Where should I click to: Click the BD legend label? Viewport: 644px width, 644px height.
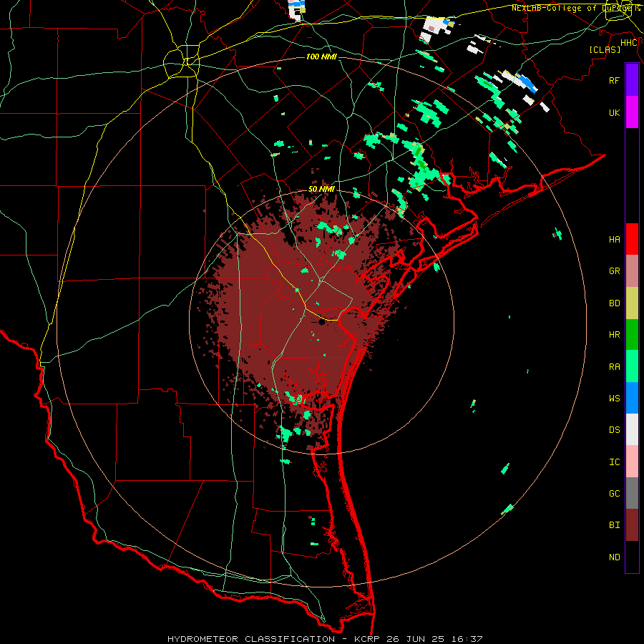pos(615,303)
